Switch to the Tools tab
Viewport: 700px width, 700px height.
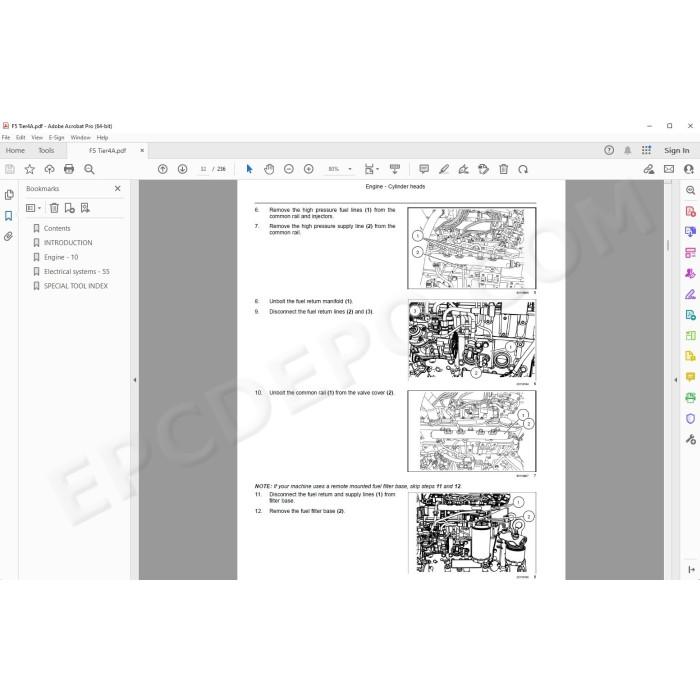46,150
